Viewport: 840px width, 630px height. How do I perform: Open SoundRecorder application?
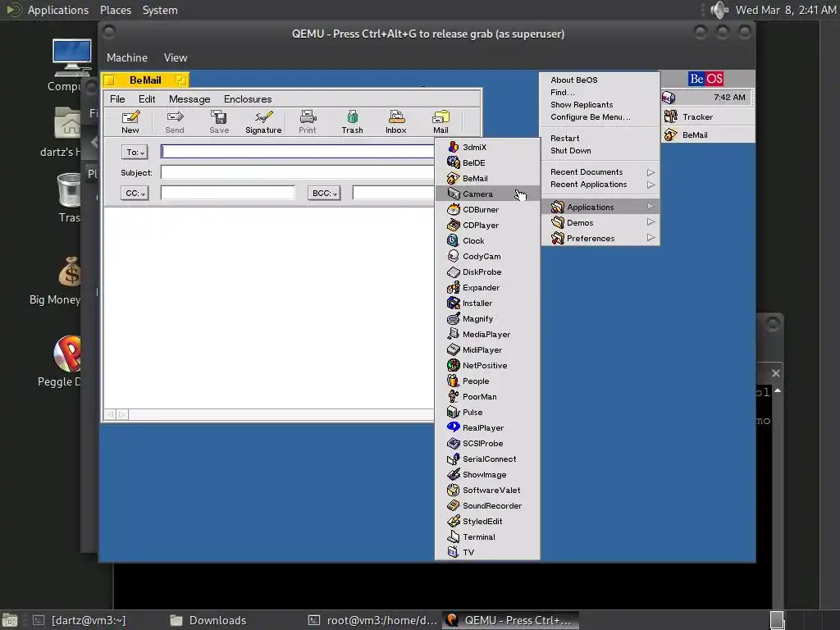487,505
